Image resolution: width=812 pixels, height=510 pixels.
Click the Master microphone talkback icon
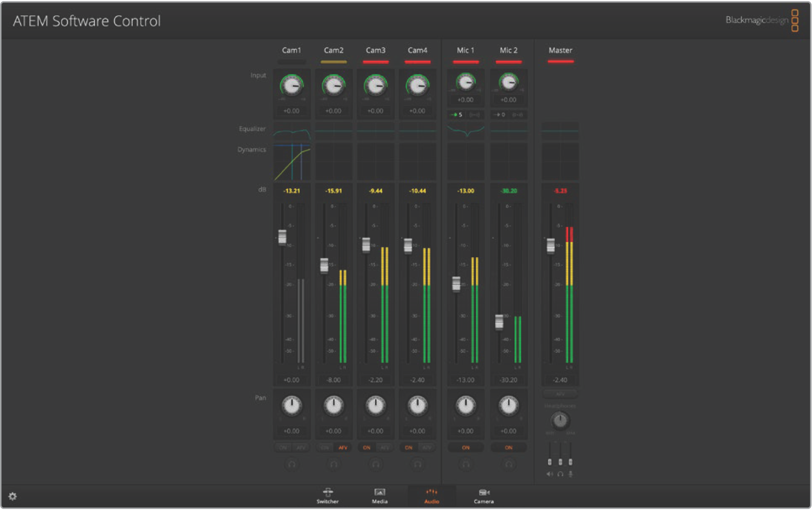coord(571,474)
